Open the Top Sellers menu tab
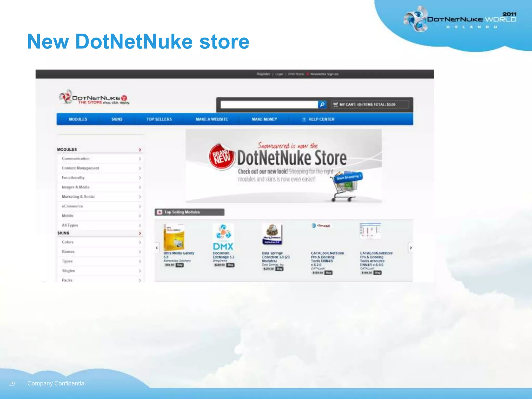This screenshot has width=532, height=399. (159, 119)
